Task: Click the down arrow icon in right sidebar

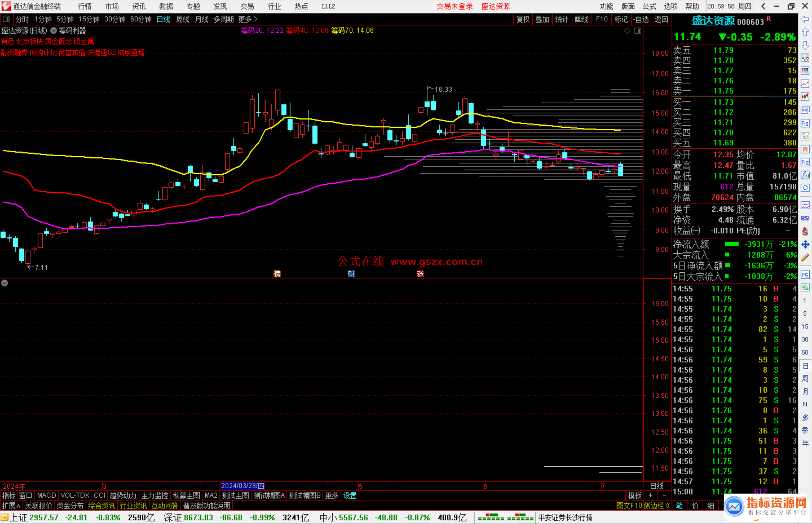Action: pyautogui.click(x=805, y=45)
